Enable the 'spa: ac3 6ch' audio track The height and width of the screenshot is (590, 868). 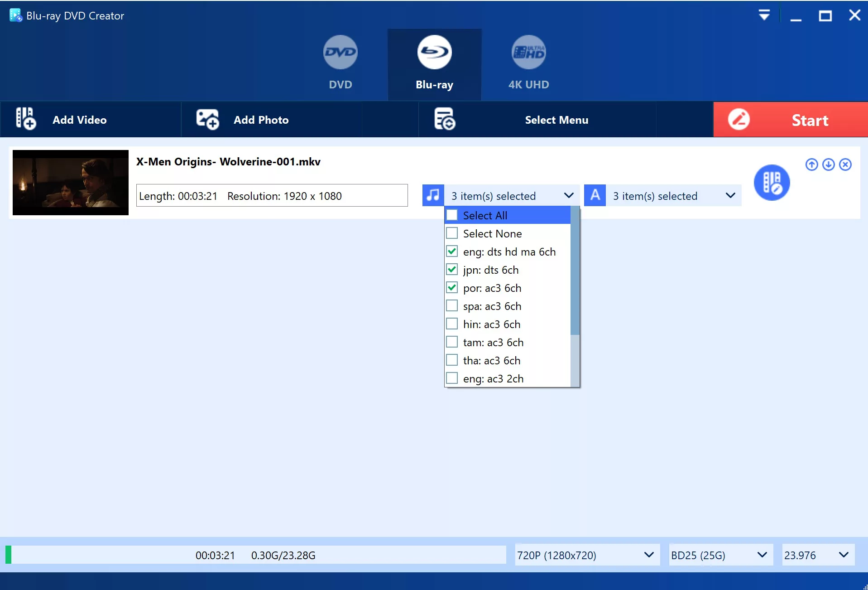(452, 306)
